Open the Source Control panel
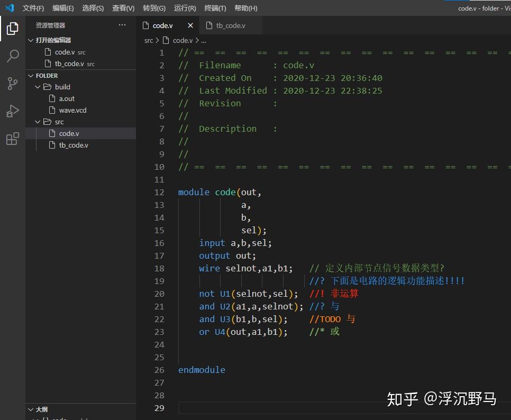511x420 pixels. (12, 84)
